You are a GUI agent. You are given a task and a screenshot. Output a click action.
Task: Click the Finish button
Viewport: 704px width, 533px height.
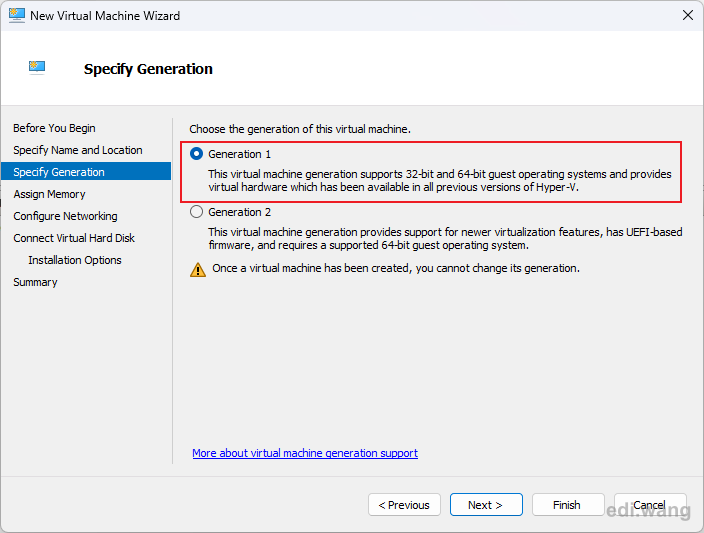pyautogui.click(x=568, y=505)
